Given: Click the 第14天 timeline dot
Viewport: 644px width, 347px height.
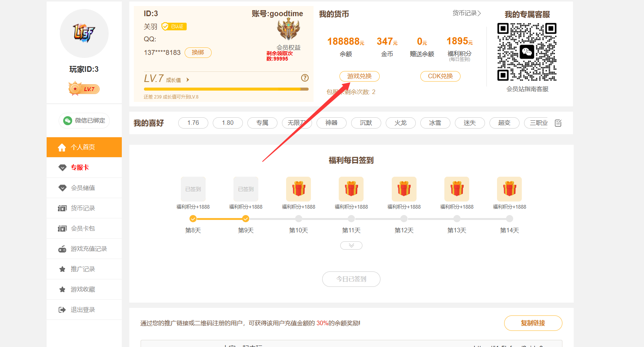Looking at the screenshot, I should [509, 219].
